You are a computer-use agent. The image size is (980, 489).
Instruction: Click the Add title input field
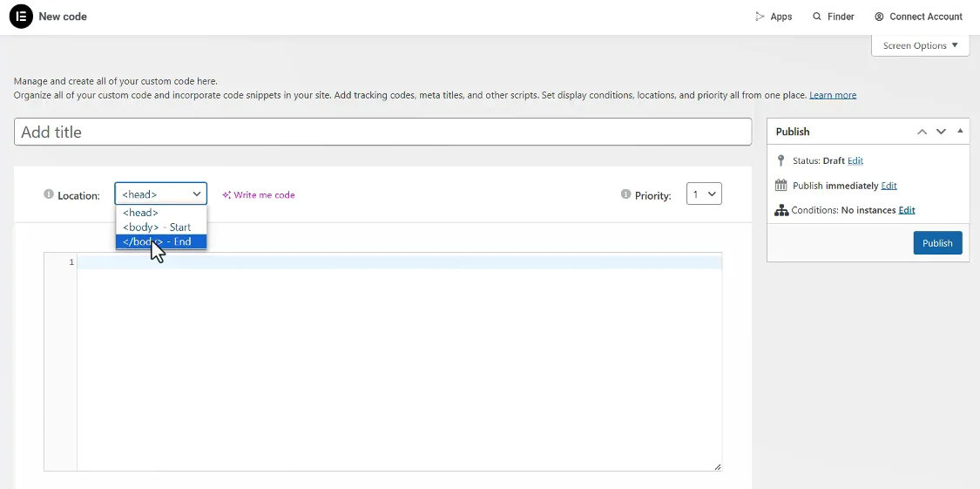click(382, 132)
